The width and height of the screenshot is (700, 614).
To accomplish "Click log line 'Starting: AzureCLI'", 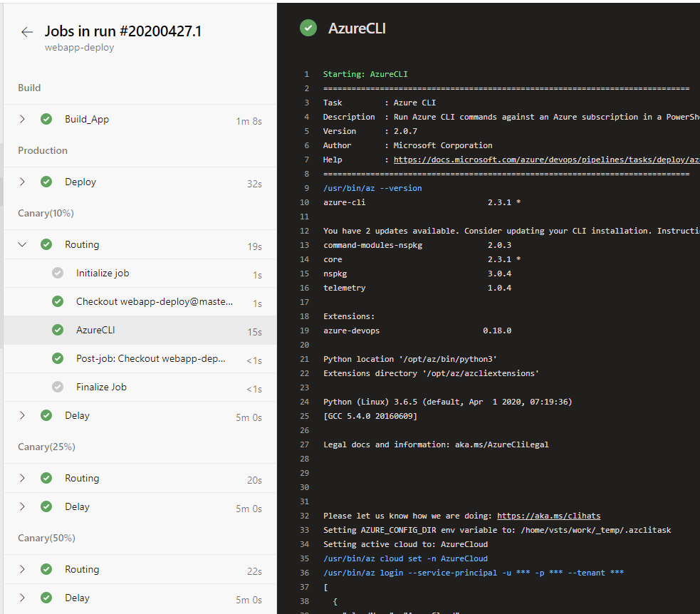I will coord(365,74).
